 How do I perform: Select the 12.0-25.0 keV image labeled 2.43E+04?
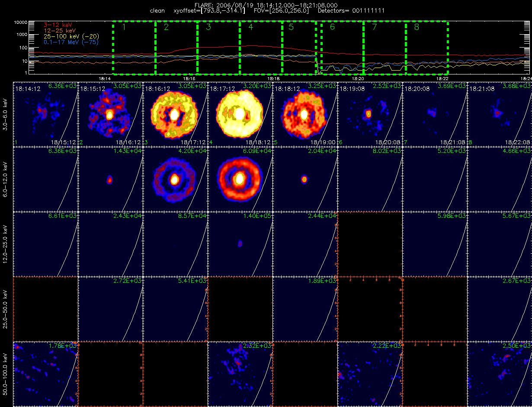click(111, 244)
